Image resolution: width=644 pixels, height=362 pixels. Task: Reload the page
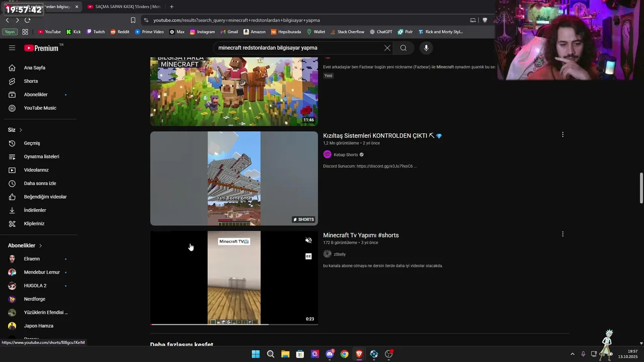(27, 20)
